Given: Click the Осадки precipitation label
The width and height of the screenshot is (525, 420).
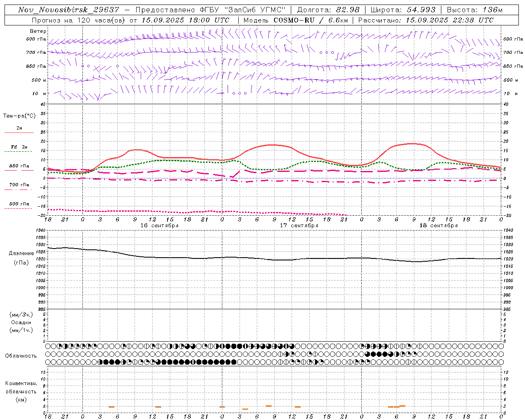Looking at the screenshot, I should (21, 322).
